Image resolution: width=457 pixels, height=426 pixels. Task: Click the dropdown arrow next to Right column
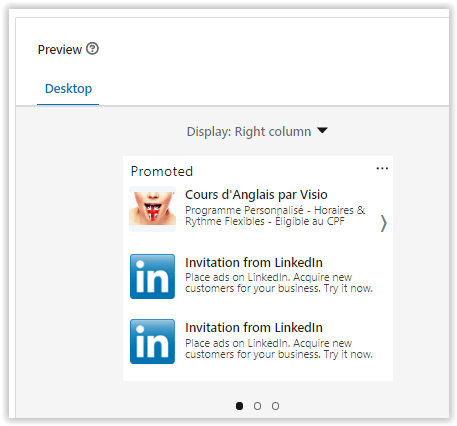[x=322, y=130]
